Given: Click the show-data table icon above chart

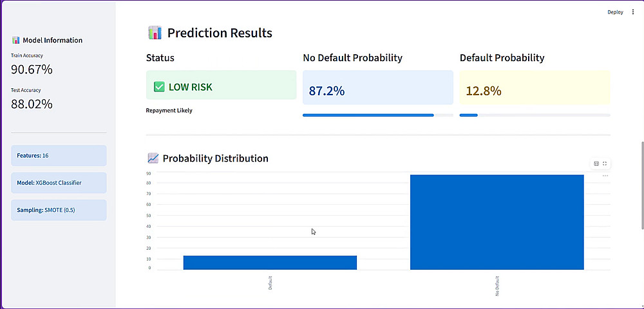Looking at the screenshot, I should point(596,164).
